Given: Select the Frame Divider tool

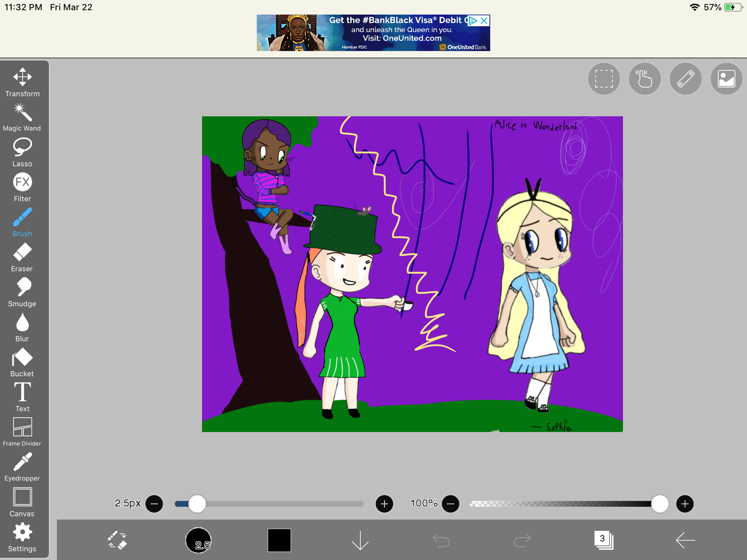Looking at the screenshot, I should tap(22, 432).
